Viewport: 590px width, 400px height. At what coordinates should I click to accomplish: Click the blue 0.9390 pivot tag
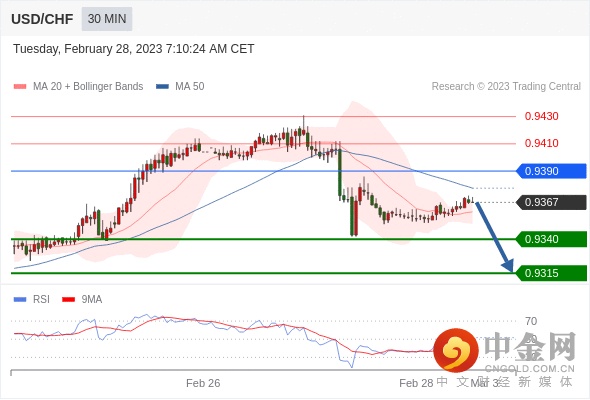[551, 171]
